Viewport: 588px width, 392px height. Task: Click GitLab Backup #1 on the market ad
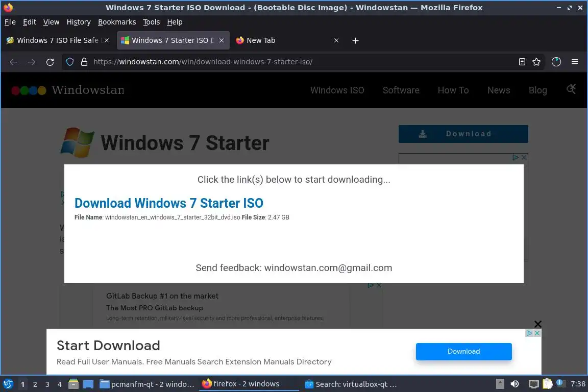tap(162, 296)
